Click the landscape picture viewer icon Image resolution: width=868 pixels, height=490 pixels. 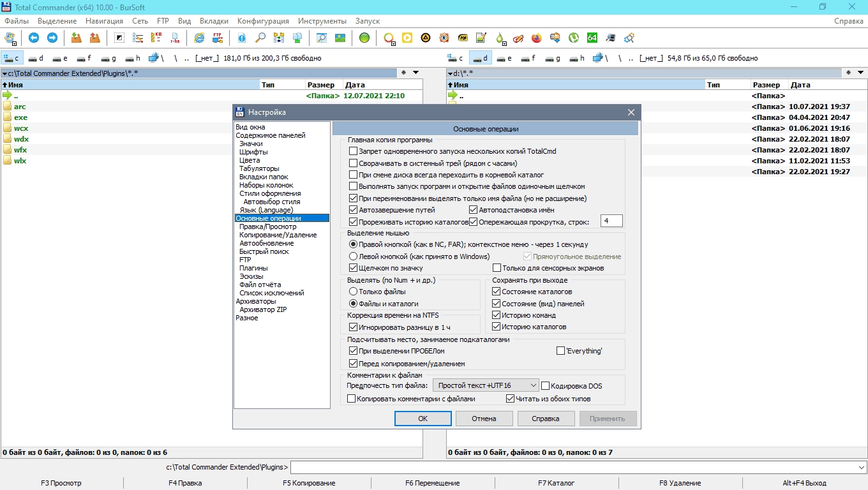(340, 38)
